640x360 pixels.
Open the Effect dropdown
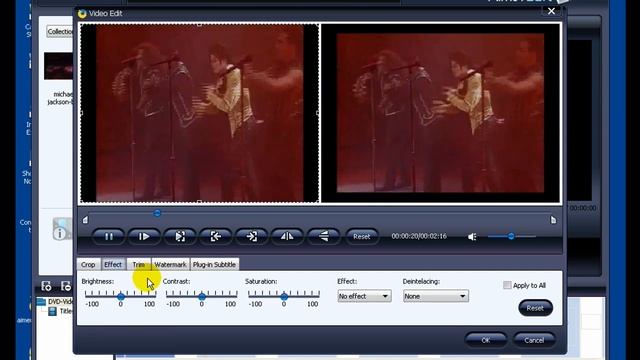click(x=364, y=296)
